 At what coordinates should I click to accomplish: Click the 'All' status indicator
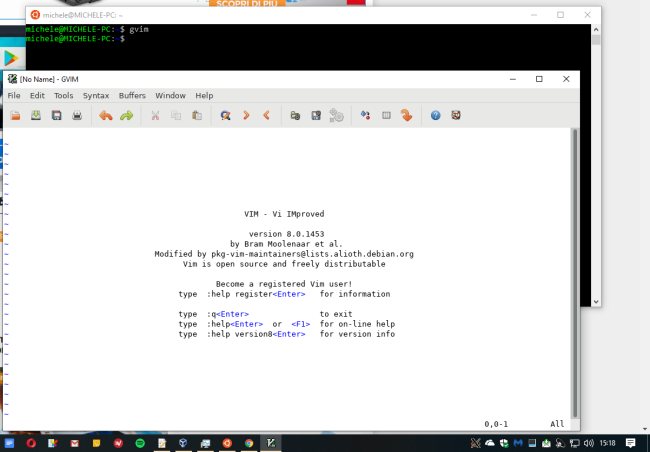pyautogui.click(x=557, y=424)
